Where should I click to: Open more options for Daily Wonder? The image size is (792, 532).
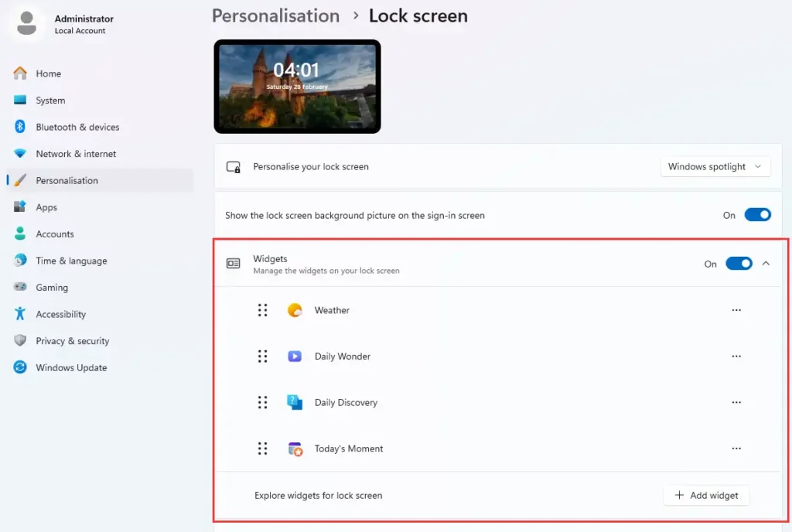point(736,356)
